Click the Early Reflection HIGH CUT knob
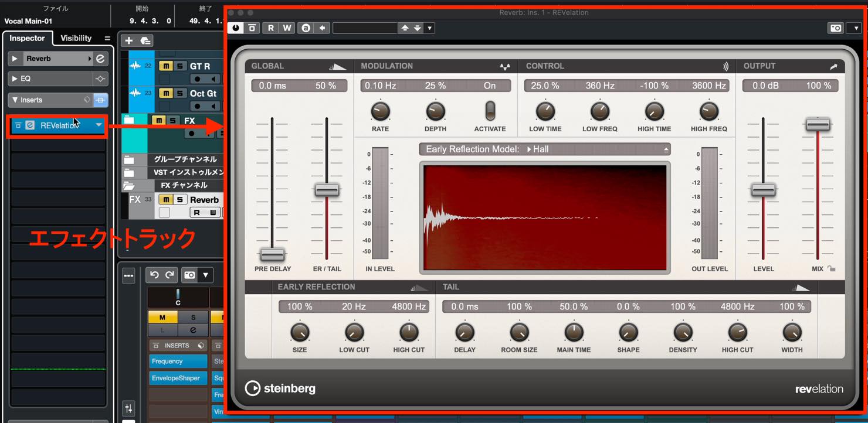This screenshot has width=868, height=423. coord(409,332)
